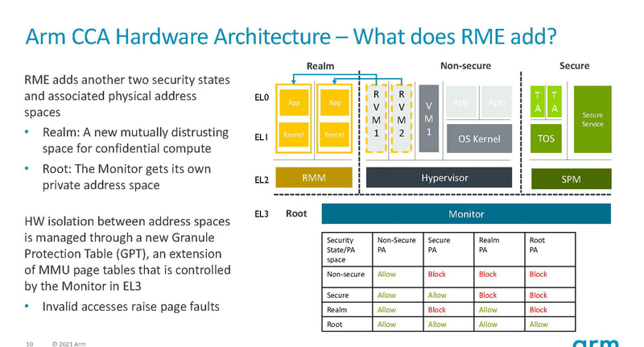This screenshot has height=347, width=644.
Task: Click Allow in Non-secure row, Non-Secure PA column
Action: pos(386,274)
